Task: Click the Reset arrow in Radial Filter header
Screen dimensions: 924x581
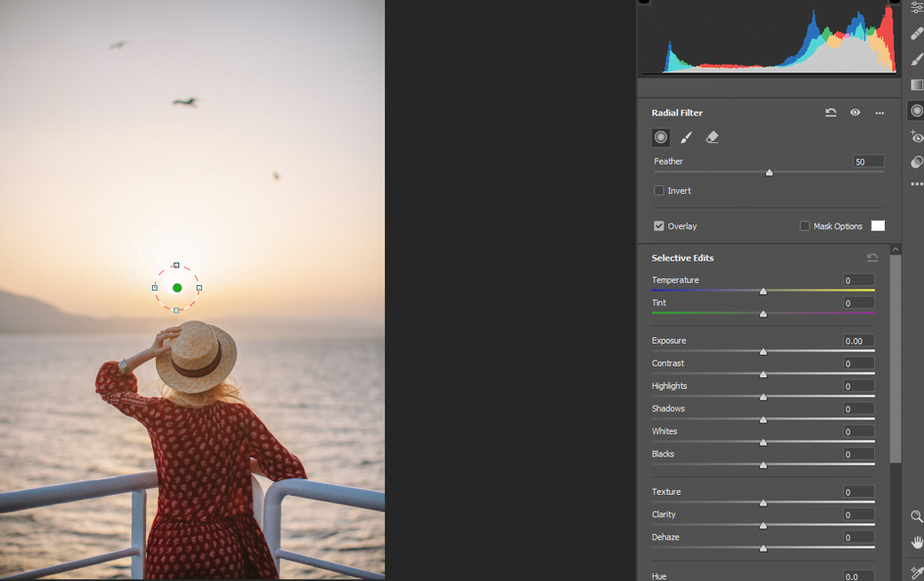Action: (x=830, y=113)
